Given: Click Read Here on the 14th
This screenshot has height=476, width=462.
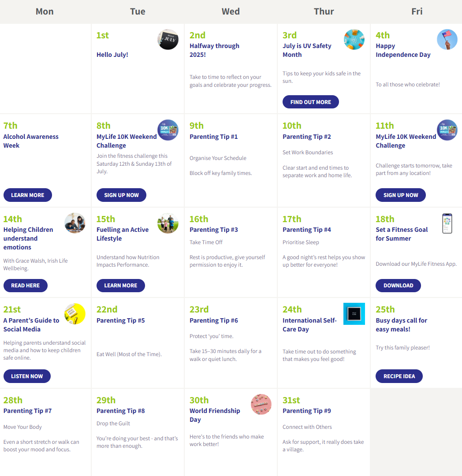Looking at the screenshot, I should click(26, 285).
